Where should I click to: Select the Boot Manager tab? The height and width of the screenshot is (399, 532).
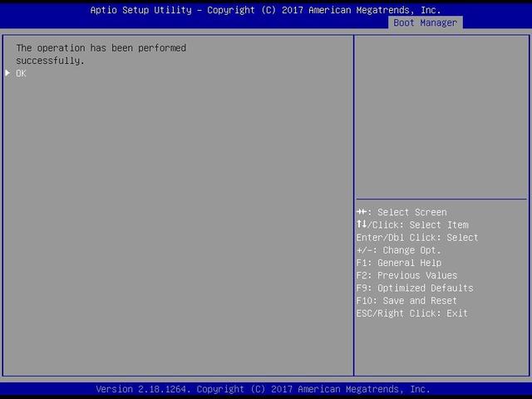point(425,22)
